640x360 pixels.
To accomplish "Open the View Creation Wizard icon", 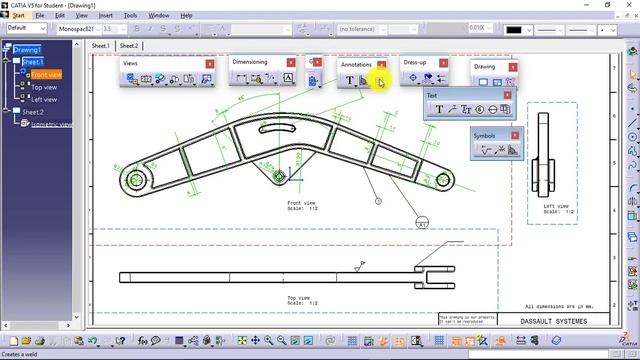I will coord(207,79).
